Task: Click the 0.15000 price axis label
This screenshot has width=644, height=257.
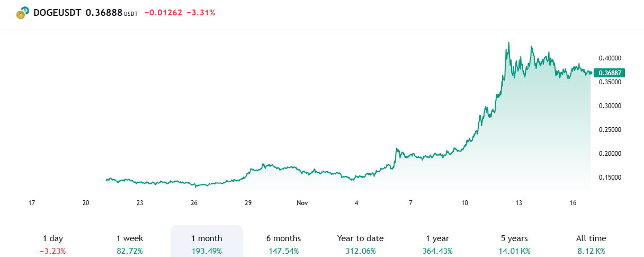Action: [x=610, y=178]
